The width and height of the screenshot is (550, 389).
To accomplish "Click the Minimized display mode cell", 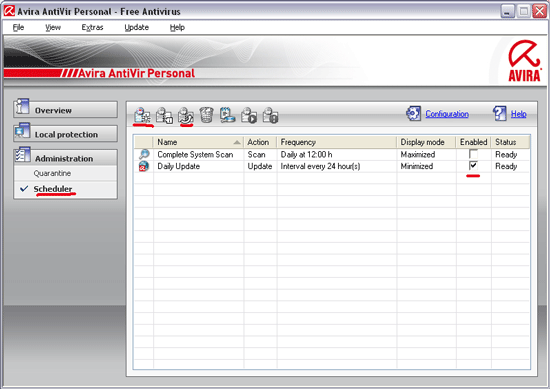I will (416, 166).
